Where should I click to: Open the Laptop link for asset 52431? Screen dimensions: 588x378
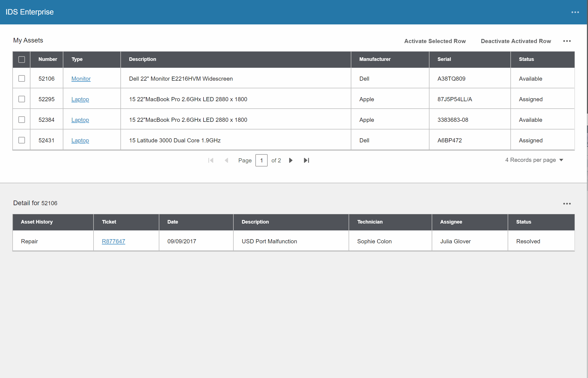click(x=80, y=140)
